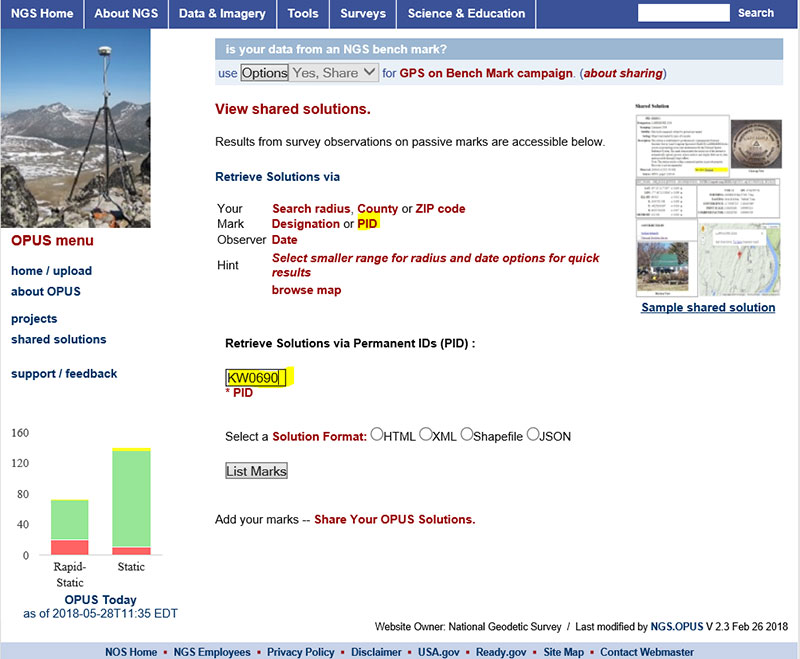
Task: Open the 'browse map' link
Action: (306, 290)
